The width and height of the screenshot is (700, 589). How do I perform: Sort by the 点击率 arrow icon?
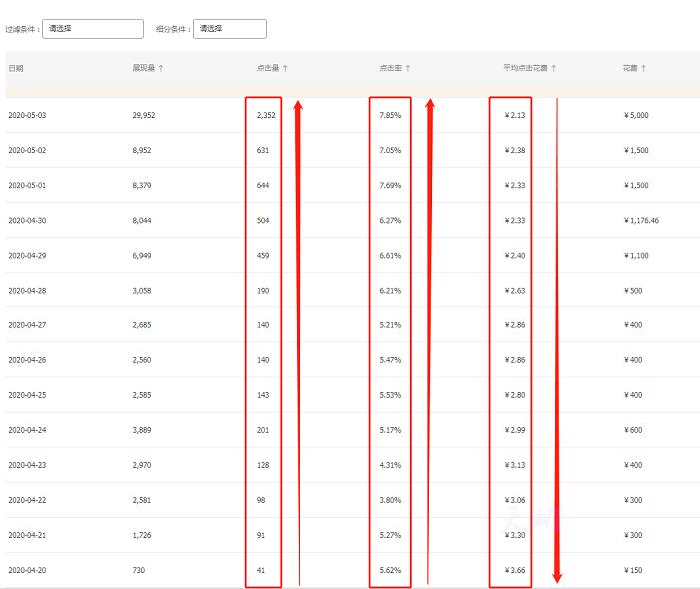(x=408, y=68)
